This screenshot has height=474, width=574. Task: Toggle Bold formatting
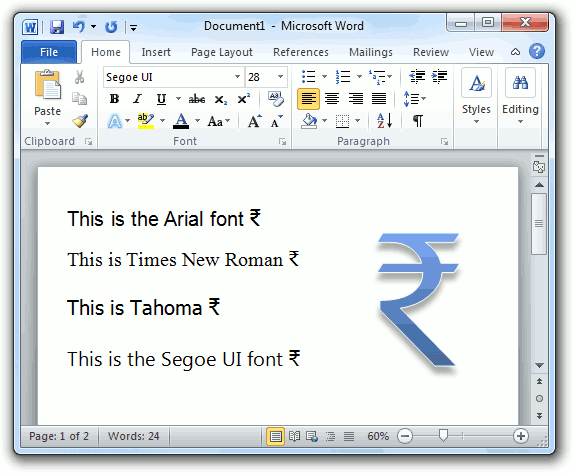(114, 99)
